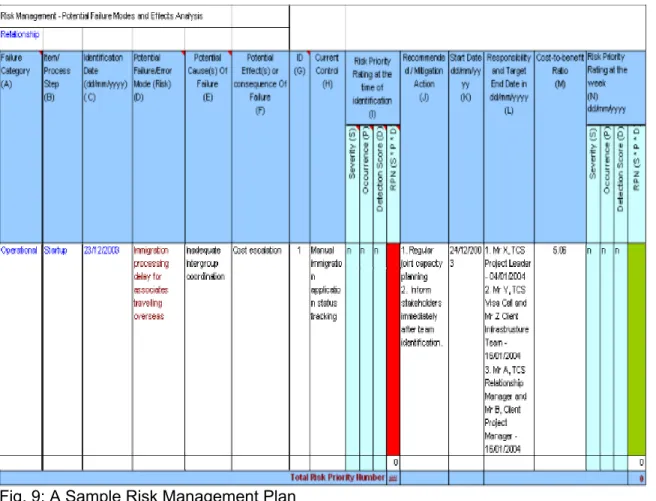
Task: Click 'Occurrence (P)' header under time of identification
Action: (x=366, y=184)
